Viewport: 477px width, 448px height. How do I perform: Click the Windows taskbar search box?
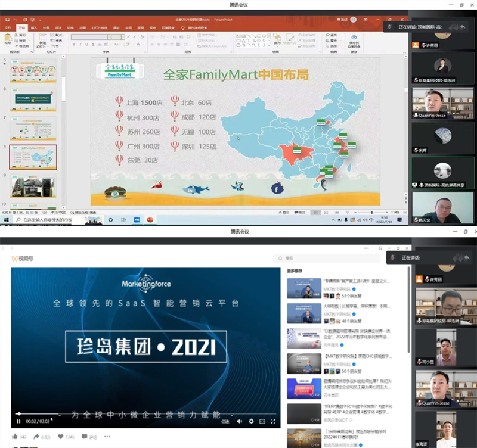pyautogui.click(x=48, y=220)
